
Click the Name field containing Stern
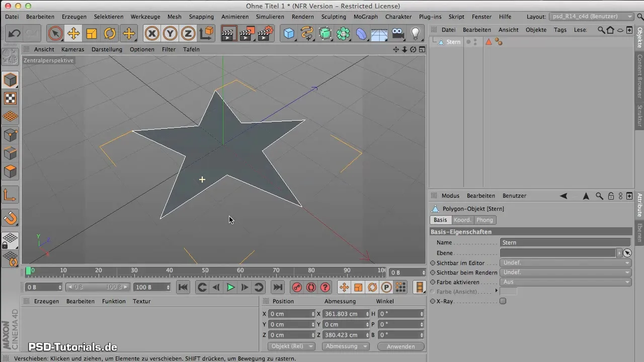[566, 242]
